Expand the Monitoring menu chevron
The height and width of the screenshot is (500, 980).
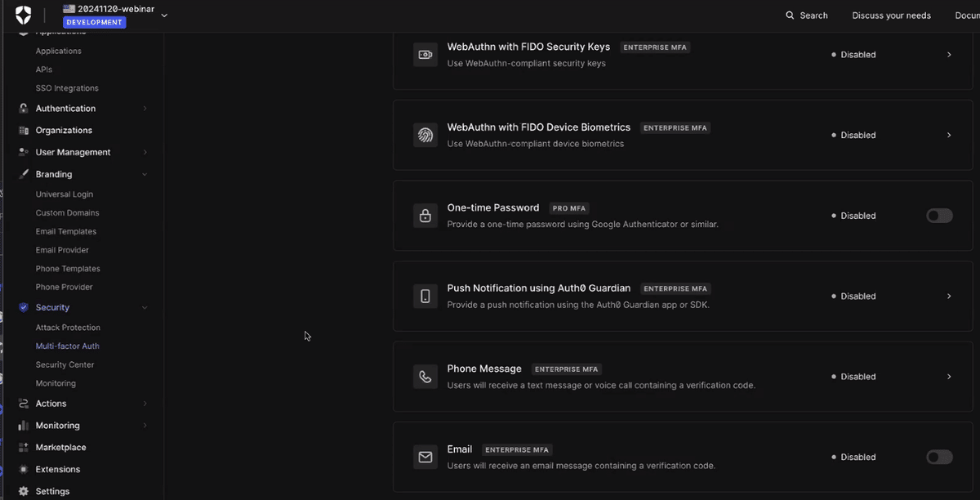[x=145, y=426]
